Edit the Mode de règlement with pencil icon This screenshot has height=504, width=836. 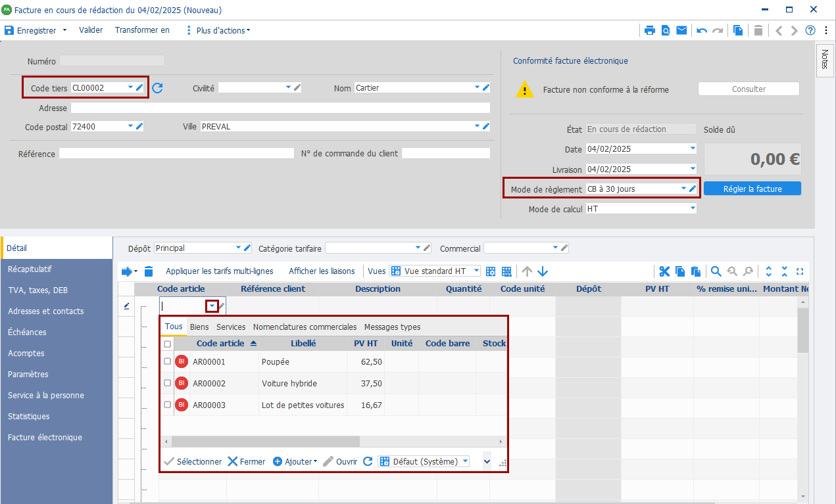point(692,189)
